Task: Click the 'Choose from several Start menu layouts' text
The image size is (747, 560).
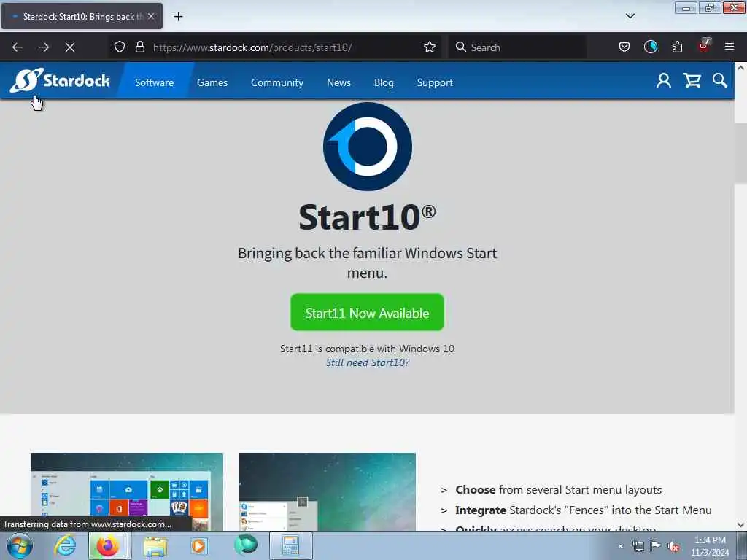Action: (x=558, y=489)
